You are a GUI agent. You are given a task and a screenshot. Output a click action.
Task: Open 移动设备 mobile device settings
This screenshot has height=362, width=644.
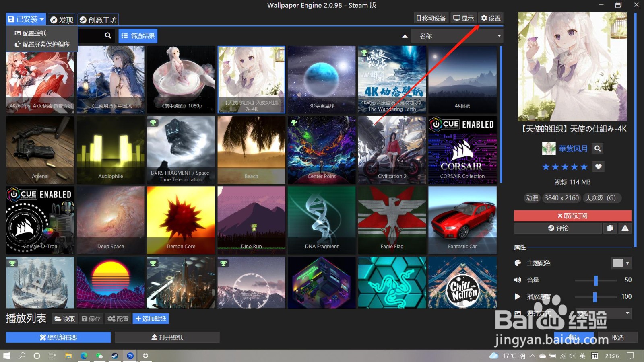(431, 18)
